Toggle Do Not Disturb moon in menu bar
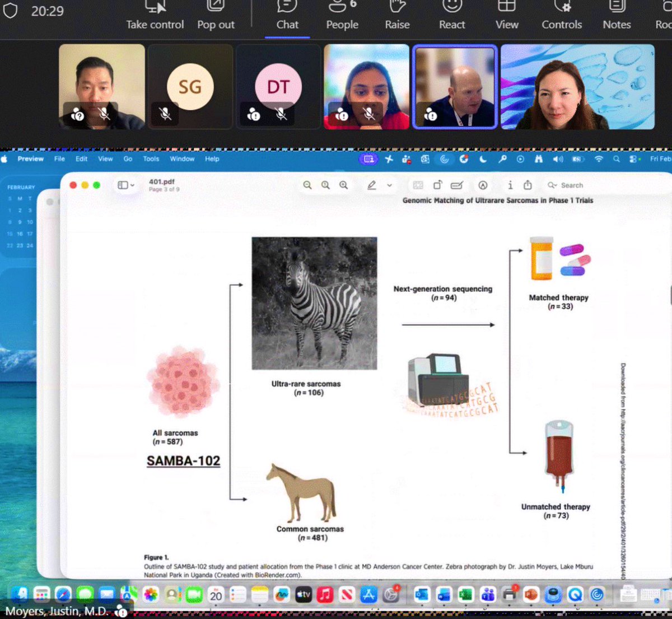 point(483,159)
